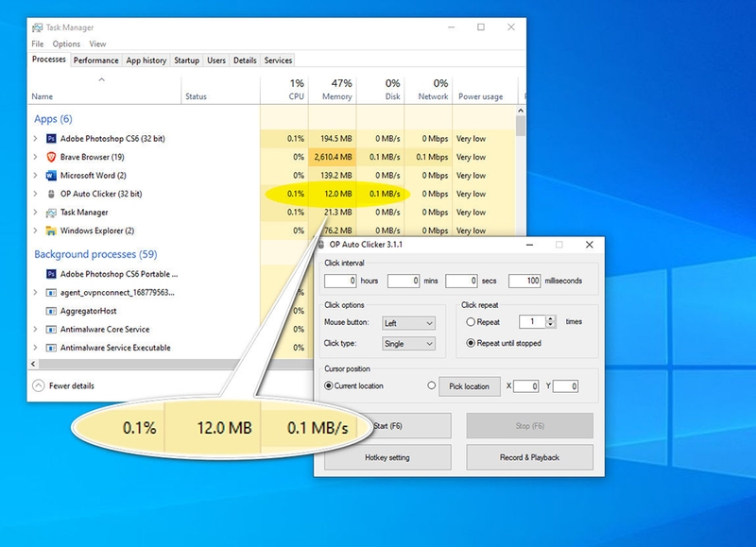Select the Repeat until stopped radio button
This screenshot has width=756, height=547.
[471, 343]
